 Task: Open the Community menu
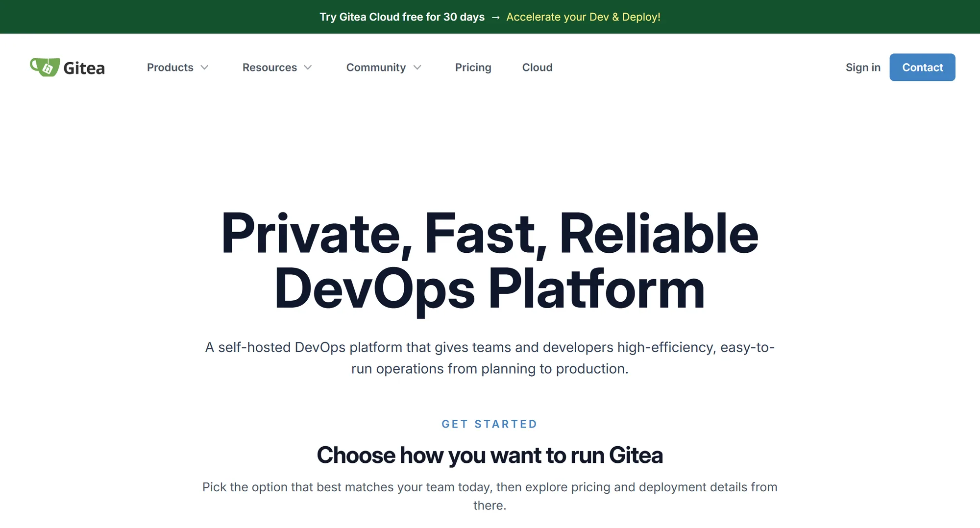tap(376, 67)
